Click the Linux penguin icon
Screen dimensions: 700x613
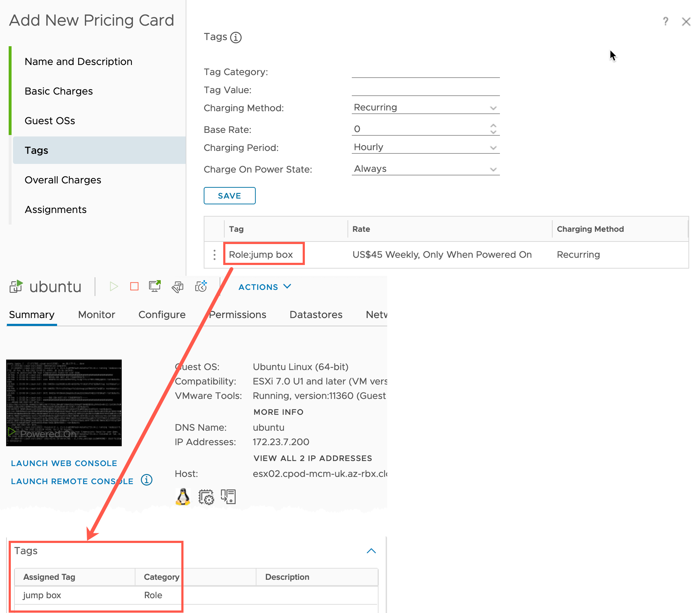pyautogui.click(x=183, y=497)
